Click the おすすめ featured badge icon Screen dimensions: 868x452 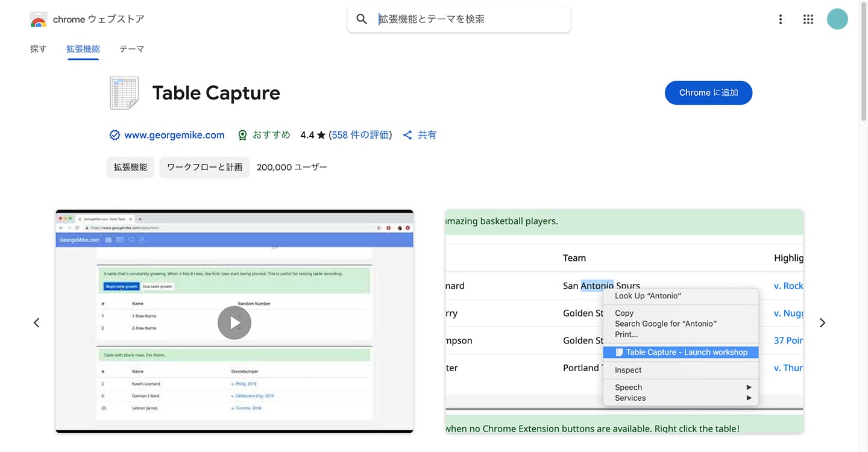(242, 135)
